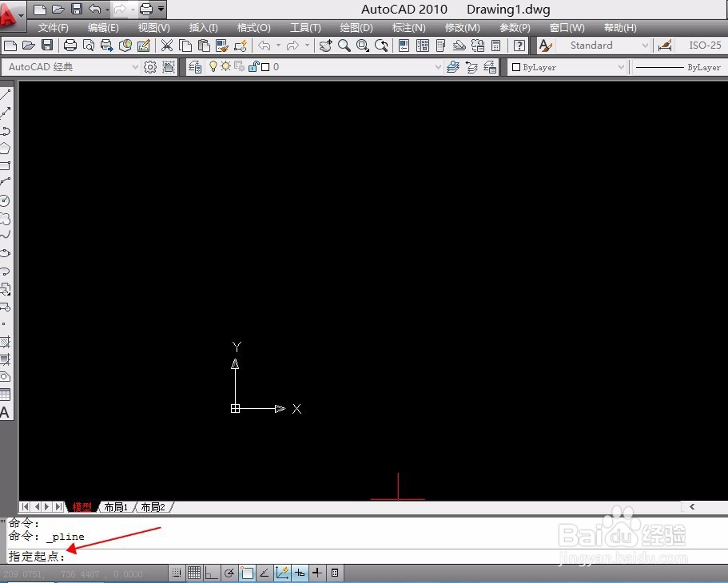This screenshot has height=583, width=728.
Task: Toggle Ortho mode in status bar
Action: [x=211, y=573]
